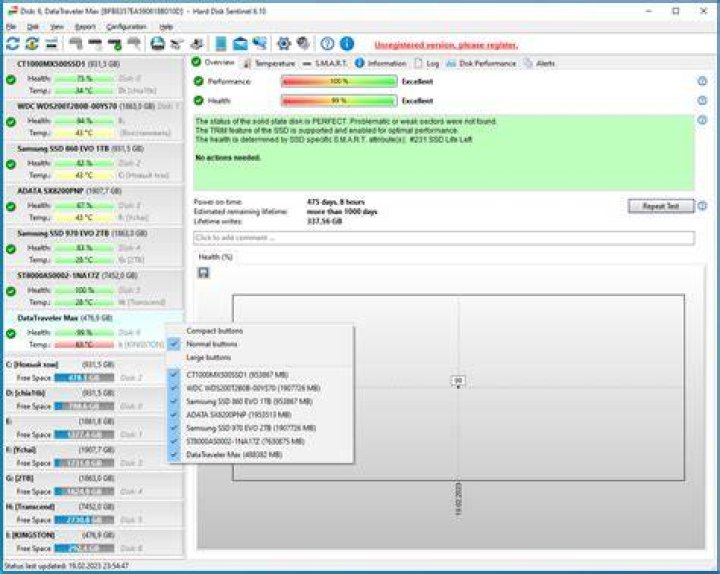Click the blue Refresh arrows toolbar icon

(12, 44)
